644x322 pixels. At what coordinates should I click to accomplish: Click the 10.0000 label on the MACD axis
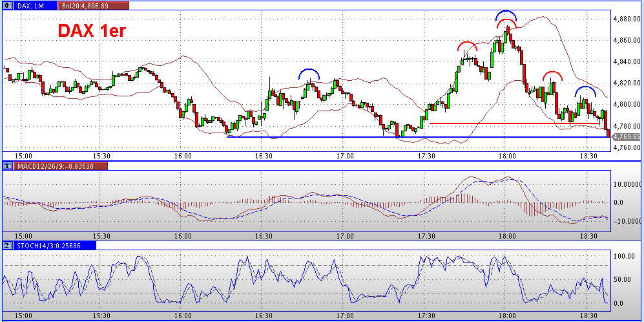(x=628, y=184)
